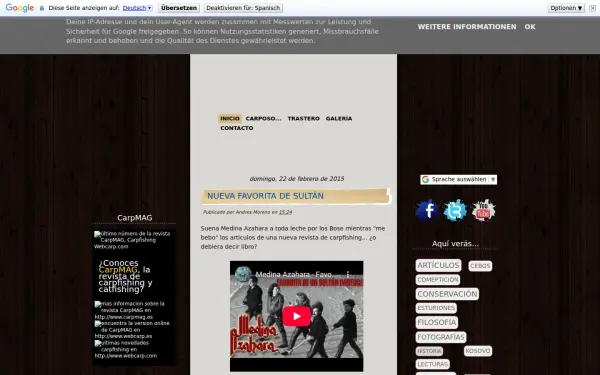Open the Twitter profile icon
The image size is (600, 375).
pyautogui.click(x=455, y=210)
